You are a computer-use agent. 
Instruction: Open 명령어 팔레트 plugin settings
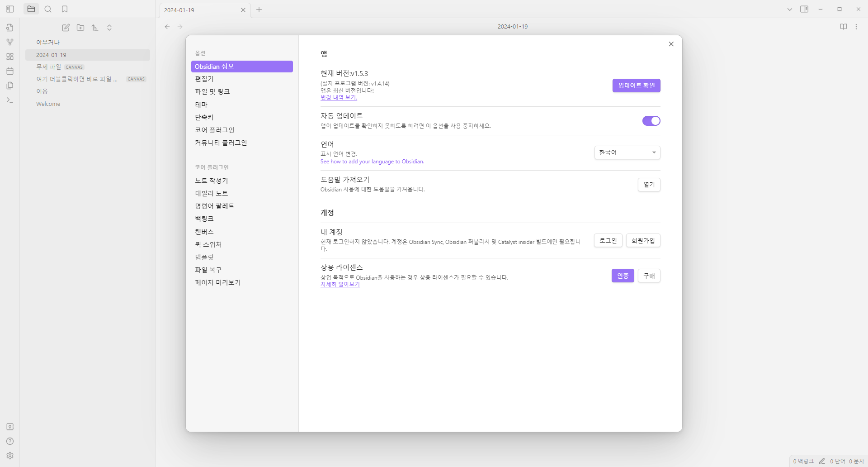pyautogui.click(x=242, y=206)
